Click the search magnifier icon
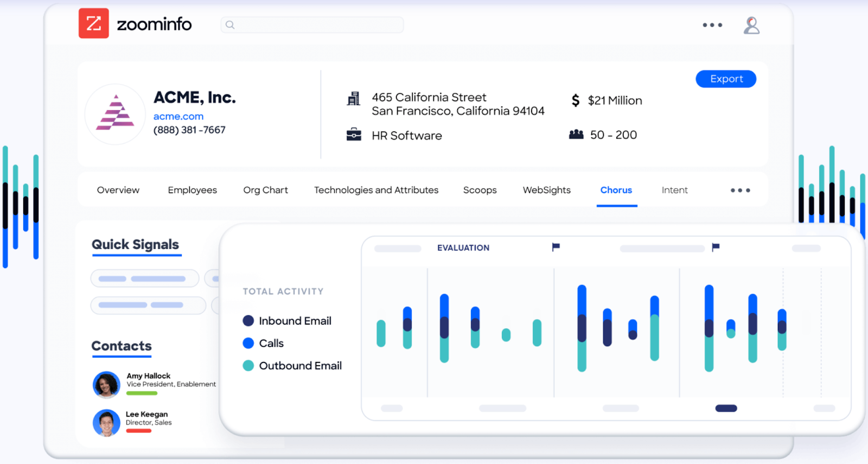The image size is (868, 464). pos(230,25)
